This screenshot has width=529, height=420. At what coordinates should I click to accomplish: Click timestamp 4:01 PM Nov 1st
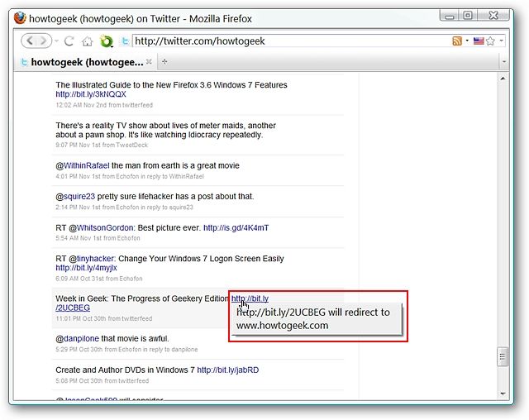click(79, 176)
